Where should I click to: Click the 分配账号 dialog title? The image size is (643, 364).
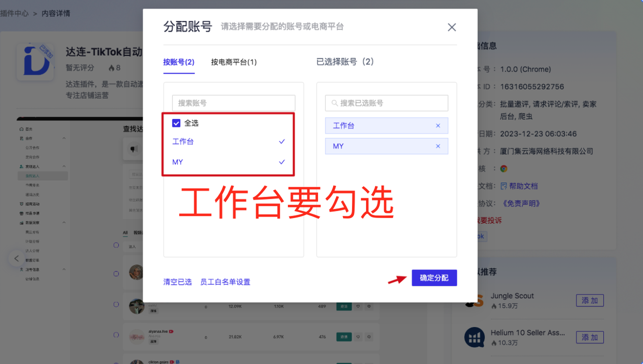pyautogui.click(x=187, y=27)
